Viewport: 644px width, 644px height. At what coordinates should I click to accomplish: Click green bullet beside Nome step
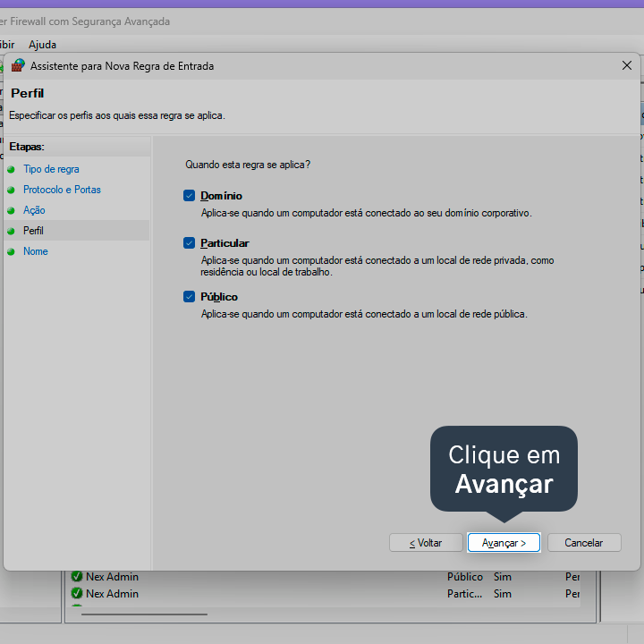click(x=11, y=251)
